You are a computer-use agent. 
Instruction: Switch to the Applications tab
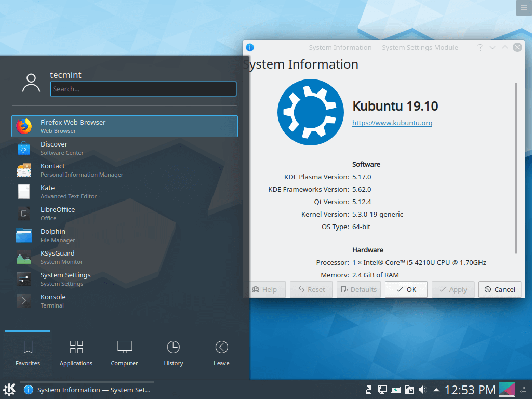tap(76, 353)
